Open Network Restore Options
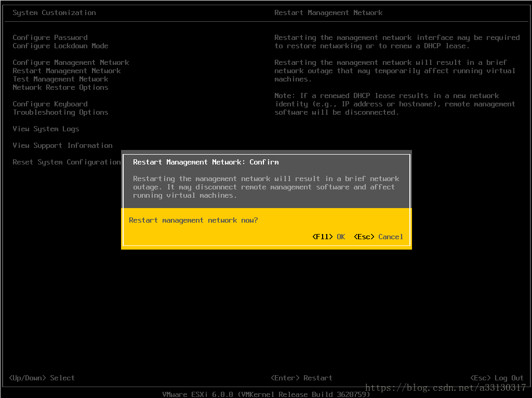Screen dimensions: 532x398 pyautogui.click(x=60, y=87)
